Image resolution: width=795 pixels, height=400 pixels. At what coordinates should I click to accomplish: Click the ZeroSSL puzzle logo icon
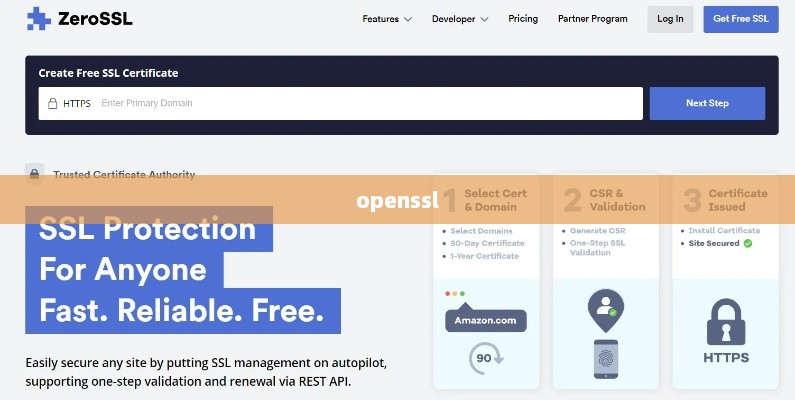(x=39, y=19)
